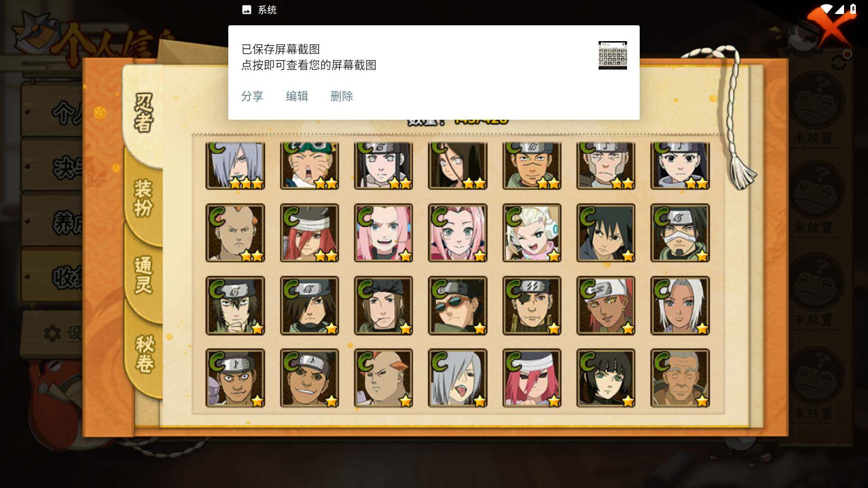868x488 pixels.
Task: Open the saved screenshot thumbnail preview
Action: point(613,55)
